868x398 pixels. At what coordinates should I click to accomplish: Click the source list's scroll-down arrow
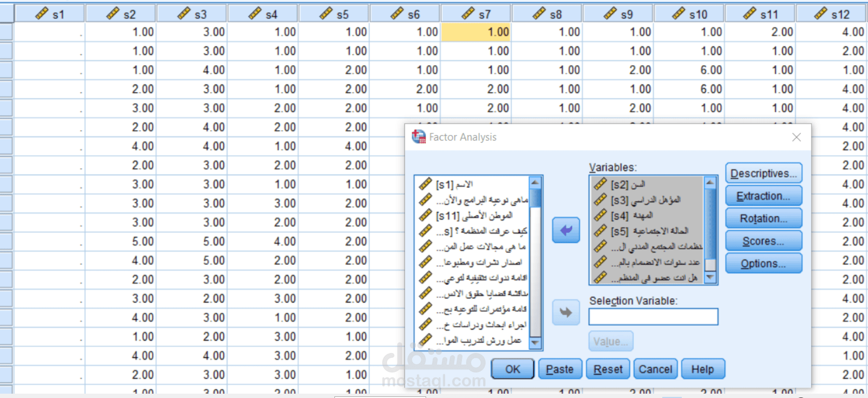point(535,343)
